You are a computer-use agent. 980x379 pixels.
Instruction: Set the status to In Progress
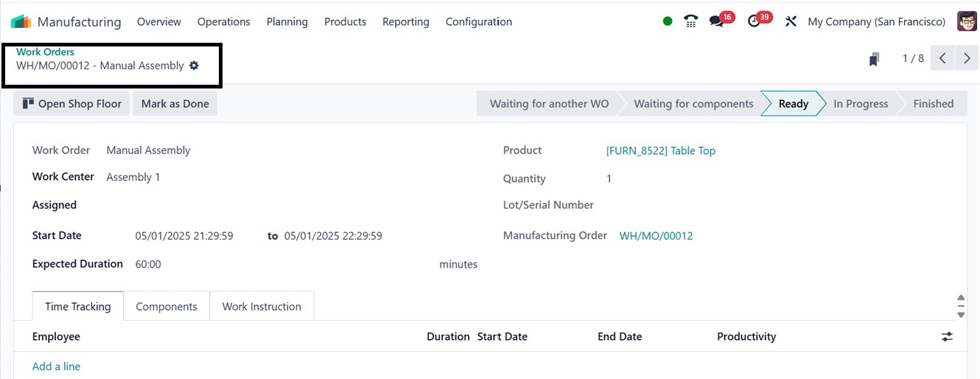click(860, 104)
